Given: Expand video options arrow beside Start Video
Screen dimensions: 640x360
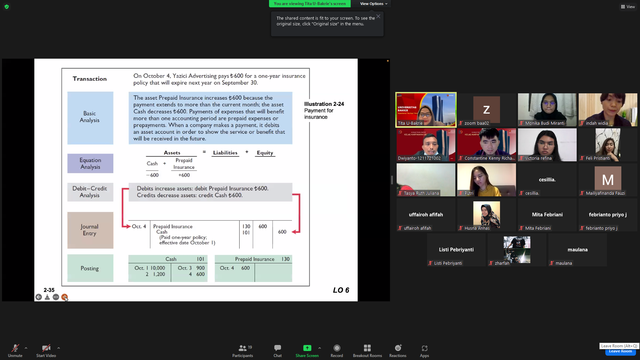Looking at the screenshot, I should pos(58,348).
